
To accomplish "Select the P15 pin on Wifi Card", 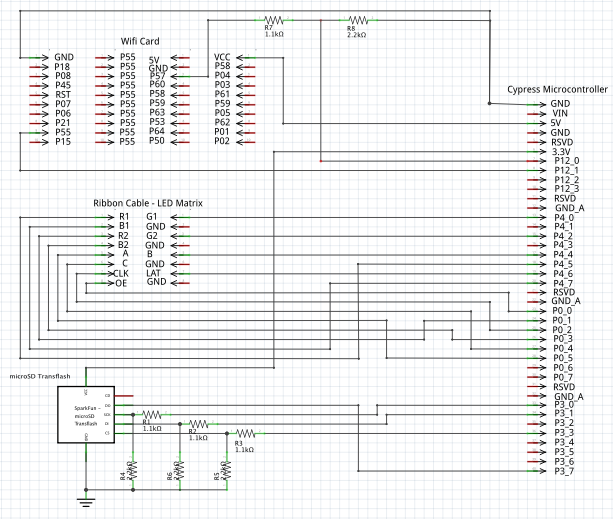I will (x=63, y=142).
